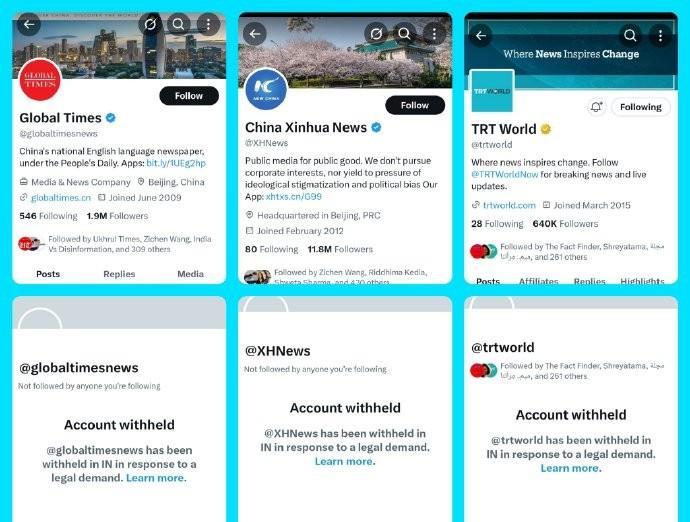Tap Grok icon on China Xinhua News profile

pos(376,34)
